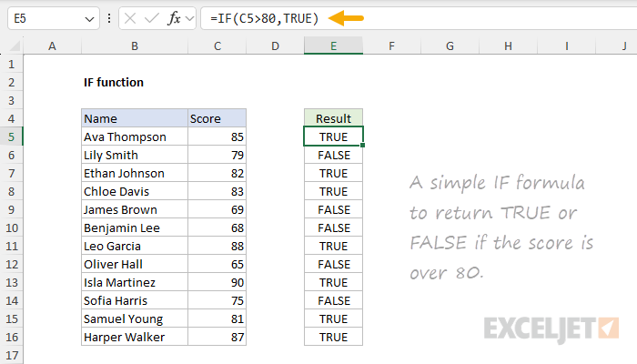Expand the dropdown next to fx icon
Screen dimensions: 637x364
(189, 18)
